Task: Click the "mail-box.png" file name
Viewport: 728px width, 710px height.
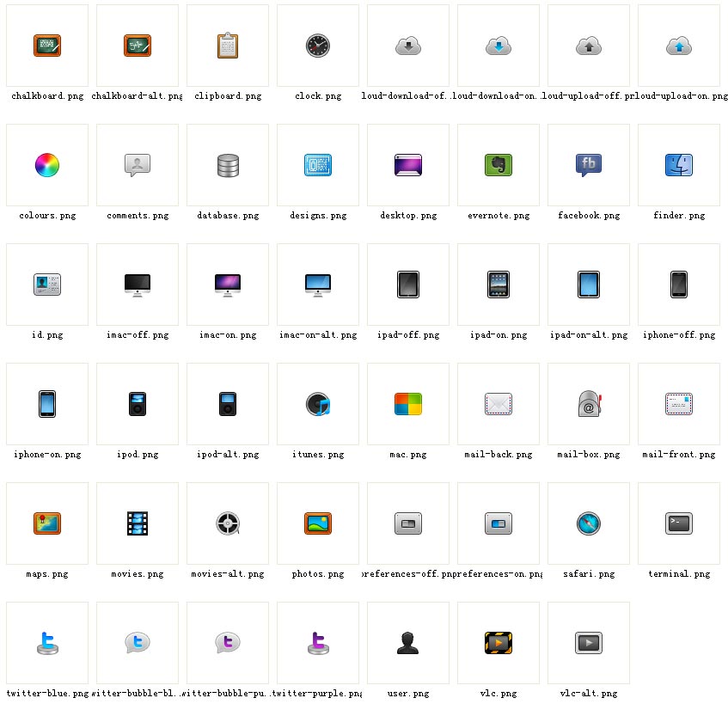Action: pos(589,455)
